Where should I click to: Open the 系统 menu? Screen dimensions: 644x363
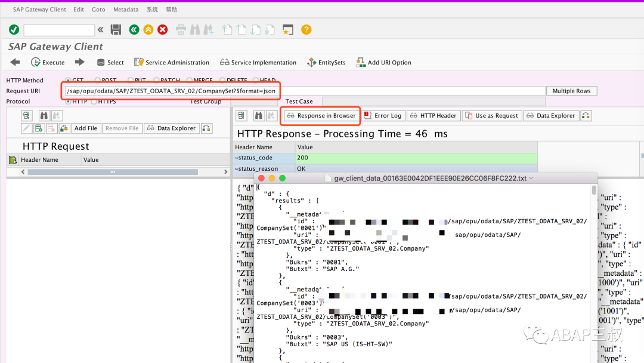pos(152,10)
